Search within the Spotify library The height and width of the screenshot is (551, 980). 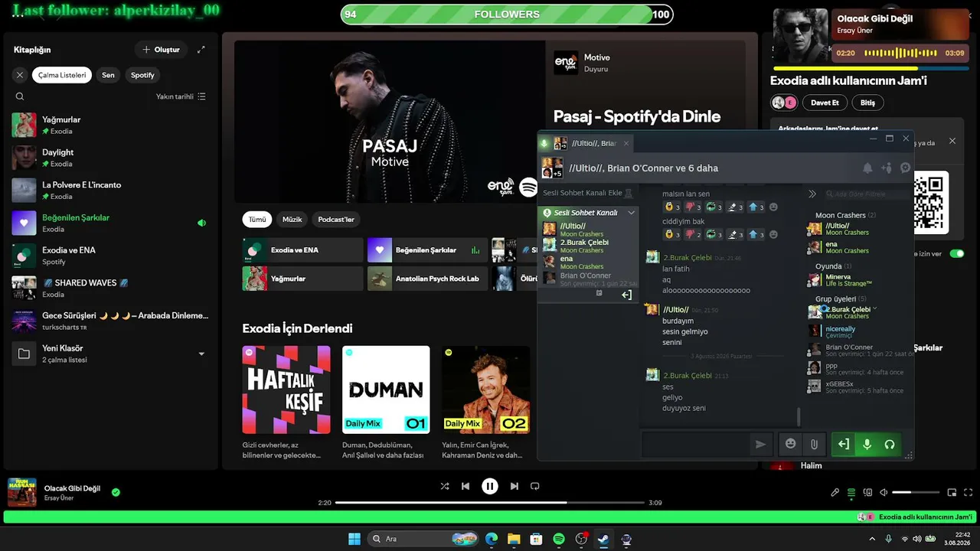click(x=20, y=96)
